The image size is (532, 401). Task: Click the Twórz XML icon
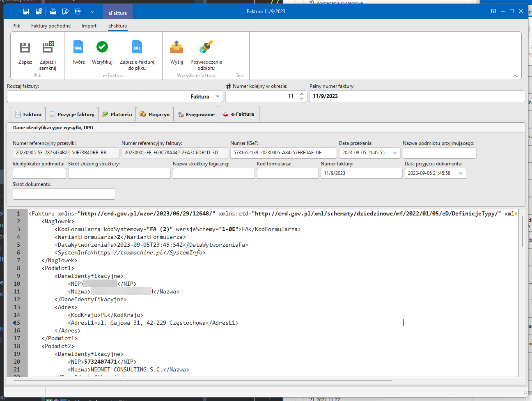tap(78, 48)
